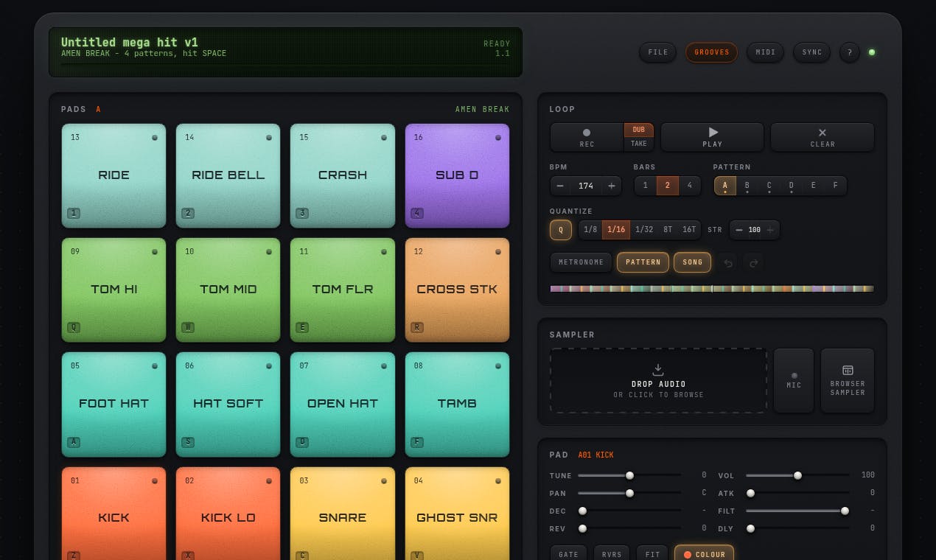The height and width of the screenshot is (560, 936).
Task: Open the SYNC menu
Action: 811,52
